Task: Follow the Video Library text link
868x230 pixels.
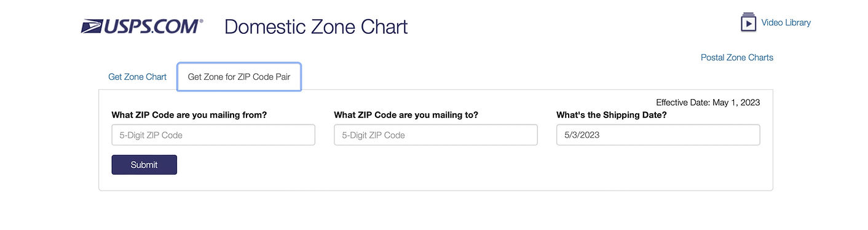Action: pos(786,23)
